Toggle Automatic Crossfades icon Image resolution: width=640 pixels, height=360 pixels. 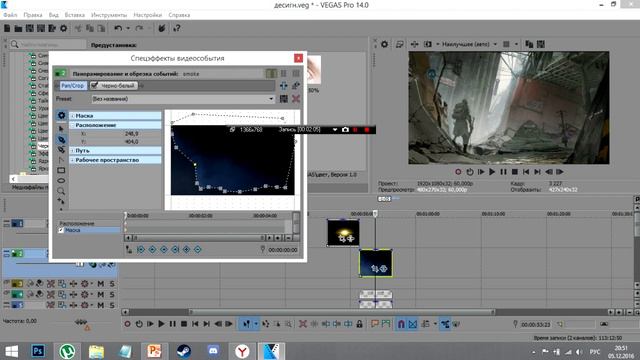click(x=413, y=324)
